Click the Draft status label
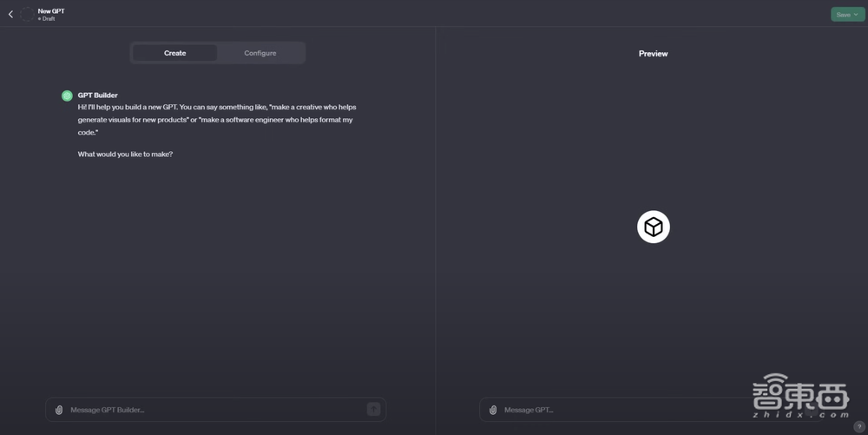 click(x=48, y=18)
